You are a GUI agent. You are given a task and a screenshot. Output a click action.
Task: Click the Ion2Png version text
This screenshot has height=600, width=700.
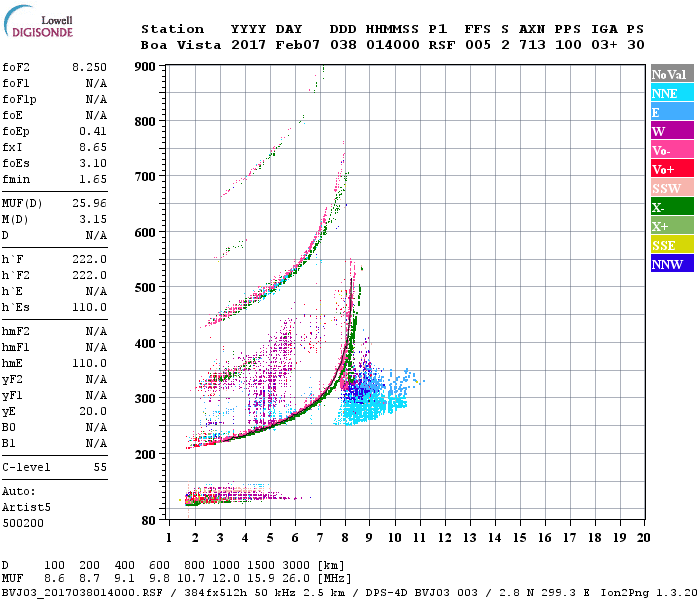[x=648, y=593]
